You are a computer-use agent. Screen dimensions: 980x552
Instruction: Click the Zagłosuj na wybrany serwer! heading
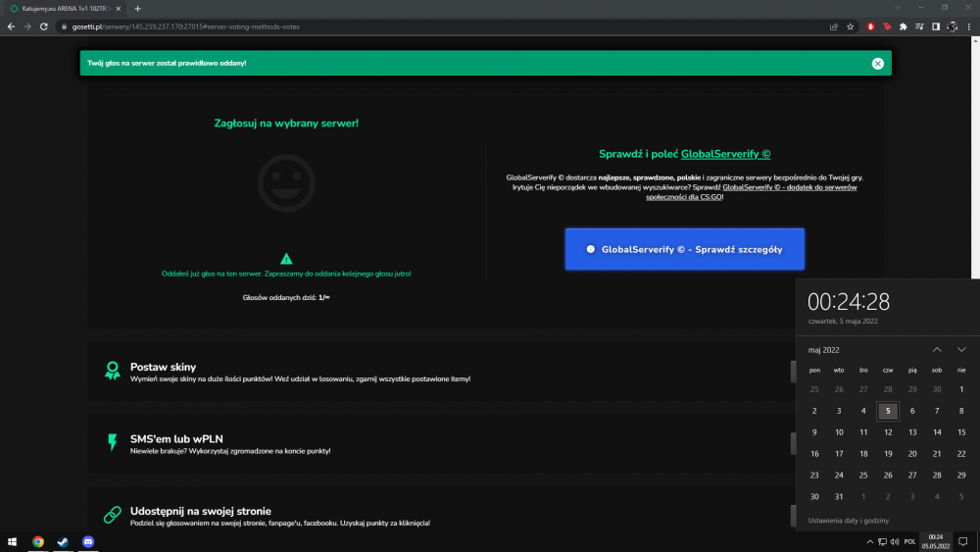click(x=286, y=124)
